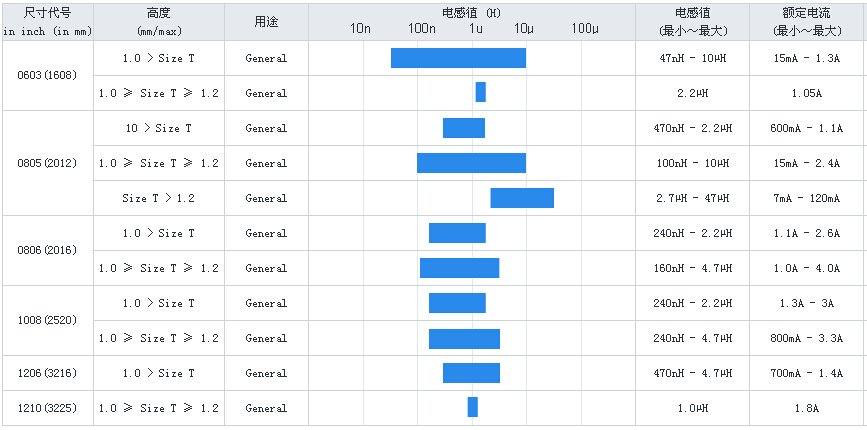This screenshot has width=867, height=430.
Task: Click the 10 > Size T height cell
Action: [x=158, y=128]
